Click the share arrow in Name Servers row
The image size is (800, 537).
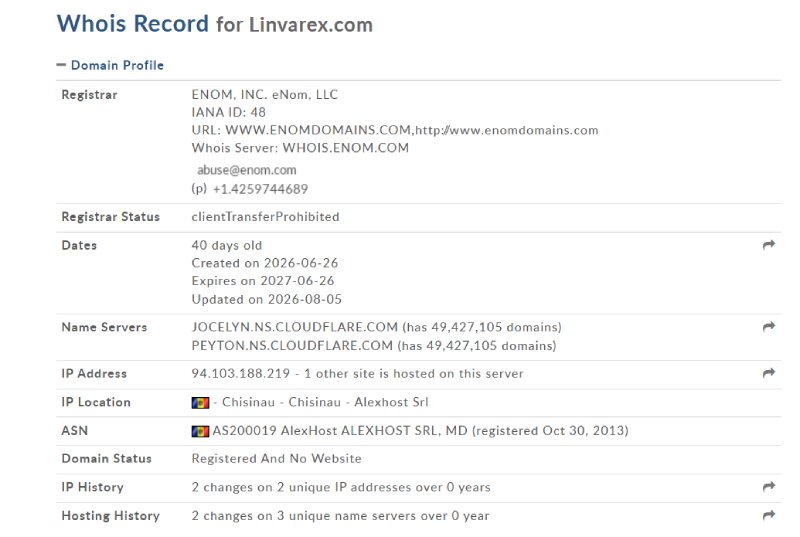(769, 326)
